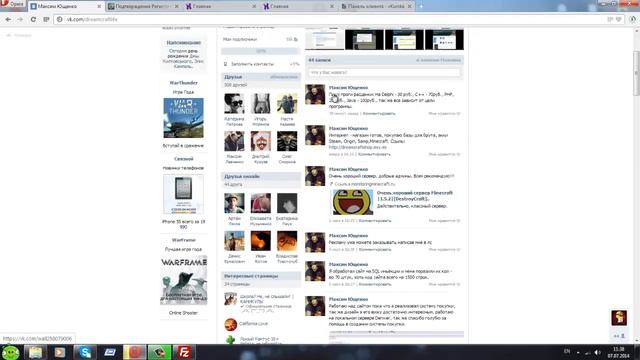Open the Школа? Не, не слышал page

point(267,299)
